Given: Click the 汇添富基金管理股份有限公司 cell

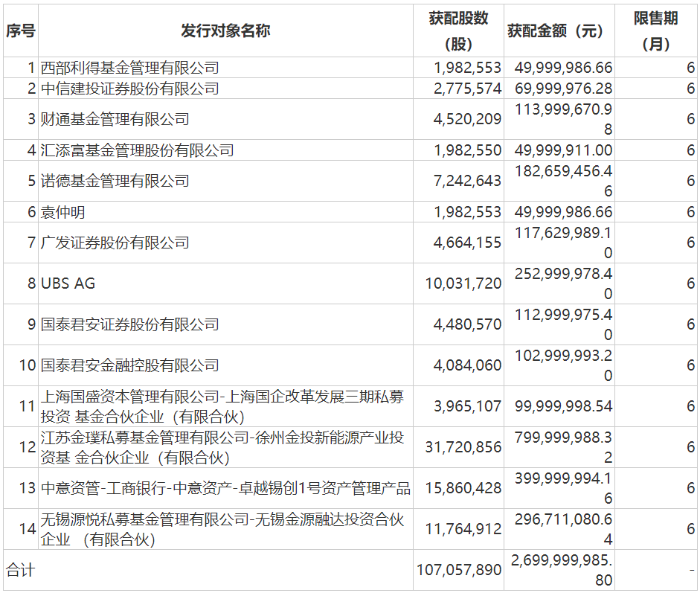Looking at the screenshot, I should coord(225,150).
